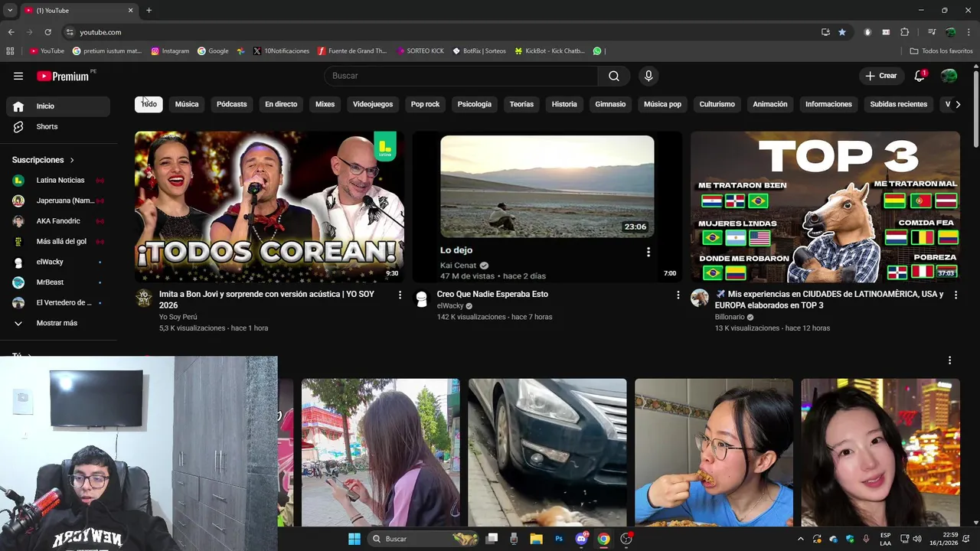Screen dimensions: 980x551
Task: Open the elWacky subscription in sidebar
Action: tap(58, 262)
